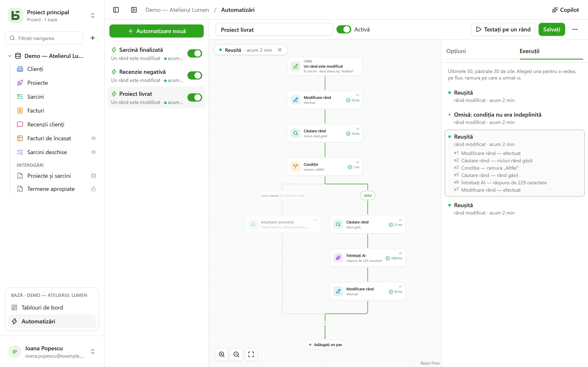588x367 pixels.
Task: Open the three-dots more options menu
Action: tap(575, 29)
